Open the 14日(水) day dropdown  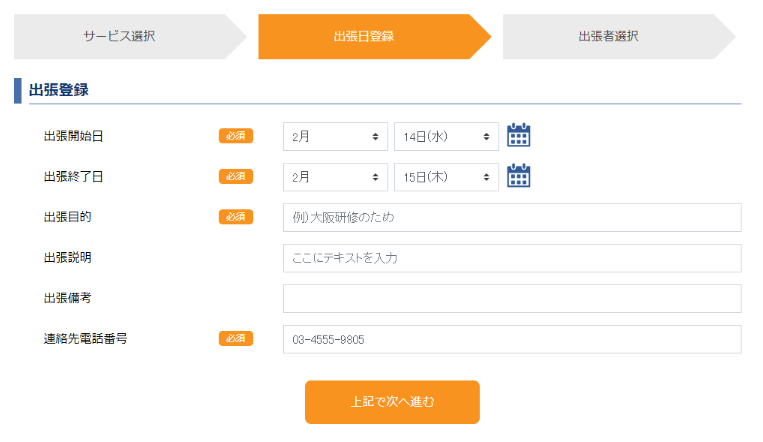pos(446,136)
